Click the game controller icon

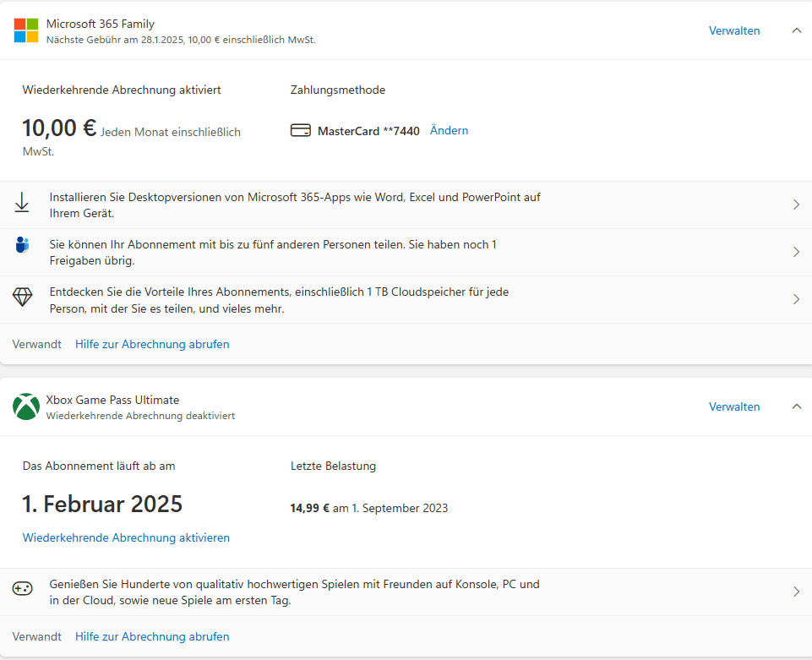pyautogui.click(x=22, y=588)
